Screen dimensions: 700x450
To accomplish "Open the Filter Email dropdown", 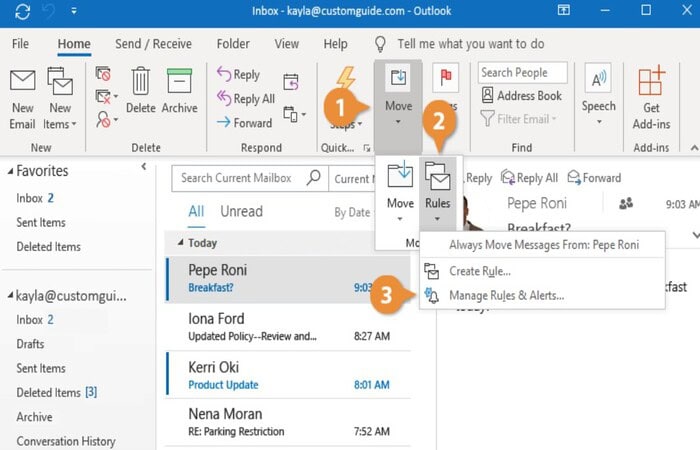I will point(519,119).
